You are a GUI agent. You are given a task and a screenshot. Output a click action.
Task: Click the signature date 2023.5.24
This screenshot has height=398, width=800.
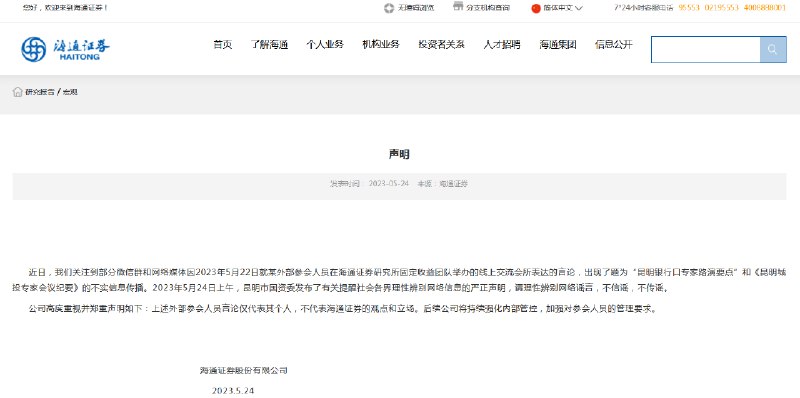pos(233,391)
